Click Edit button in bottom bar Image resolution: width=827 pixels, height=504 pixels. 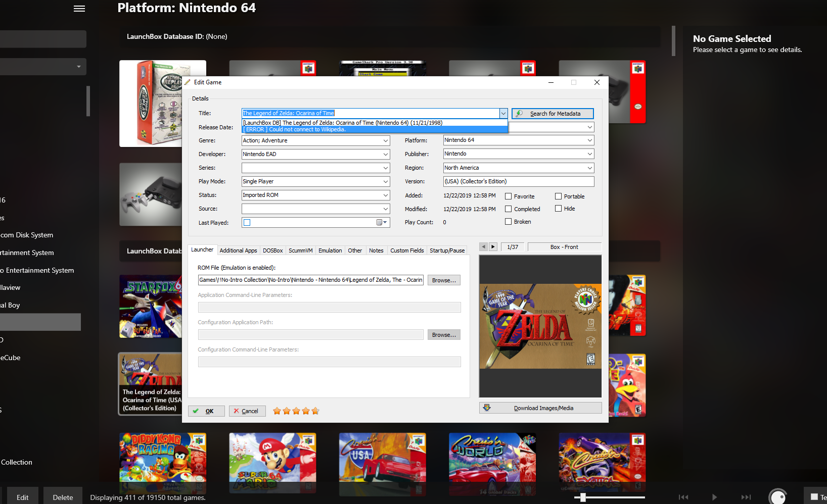[x=22, y=497]
